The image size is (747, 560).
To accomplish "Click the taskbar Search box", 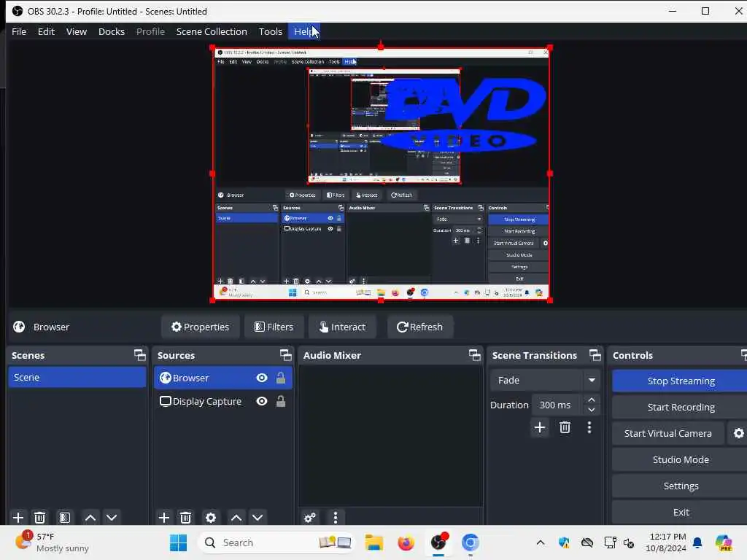I will [x=276, y=542].
